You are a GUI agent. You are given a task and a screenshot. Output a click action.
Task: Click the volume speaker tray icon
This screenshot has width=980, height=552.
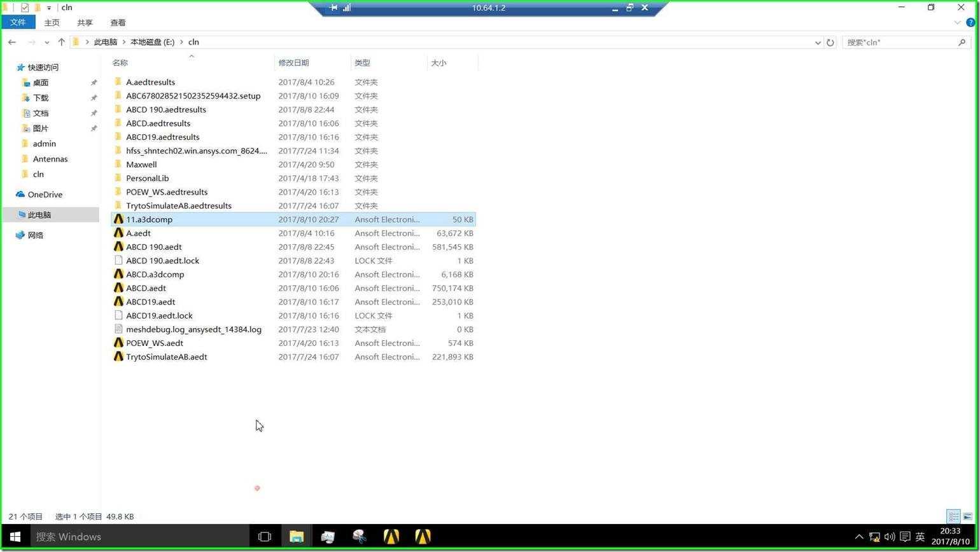(890, 537)
